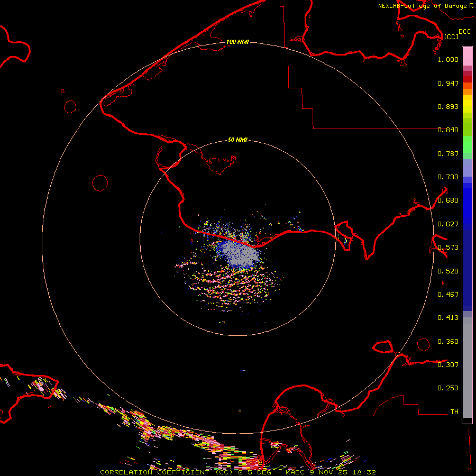Click the 0.733 color scale value
476x476 pixels.
coord(448,177)
